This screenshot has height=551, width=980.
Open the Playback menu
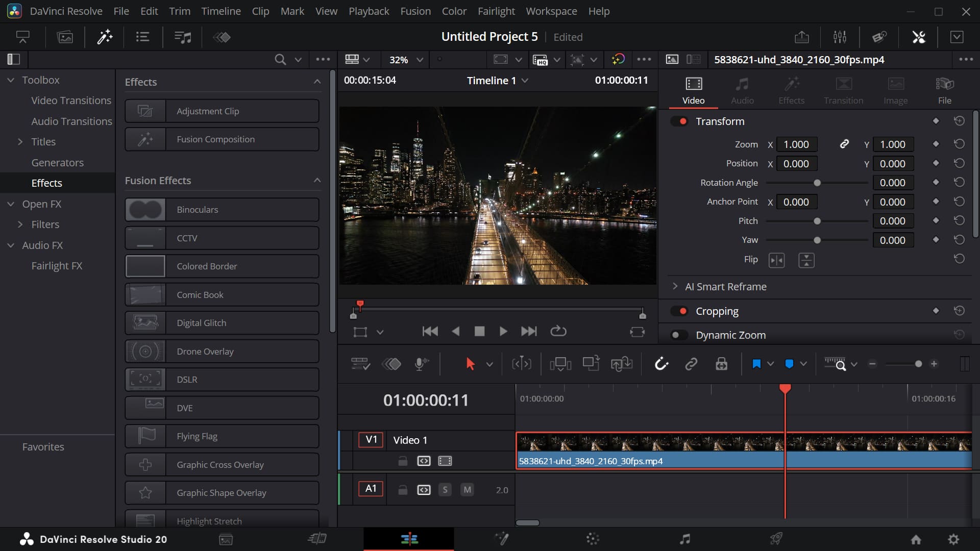pos(369,11)
